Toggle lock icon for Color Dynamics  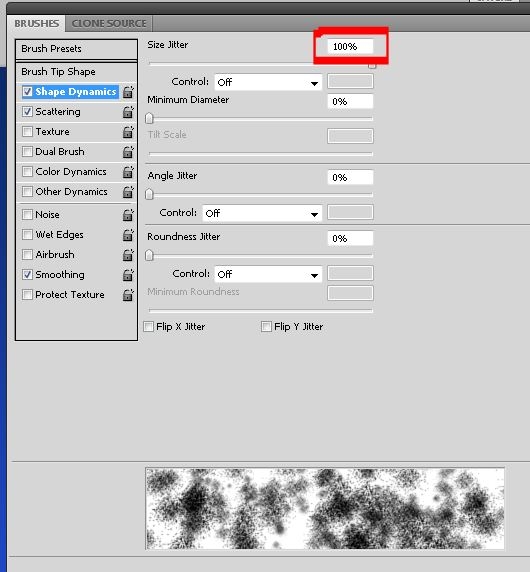coord(128,172)
